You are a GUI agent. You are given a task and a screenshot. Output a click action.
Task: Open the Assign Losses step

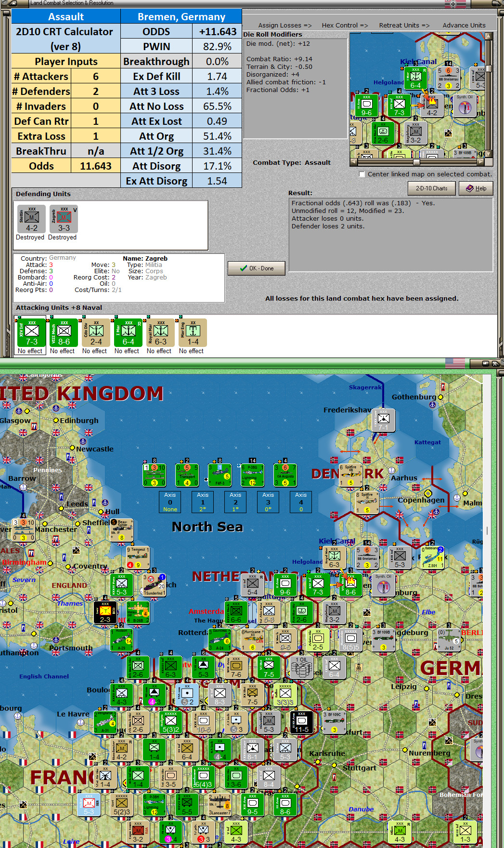pos(285,25)
